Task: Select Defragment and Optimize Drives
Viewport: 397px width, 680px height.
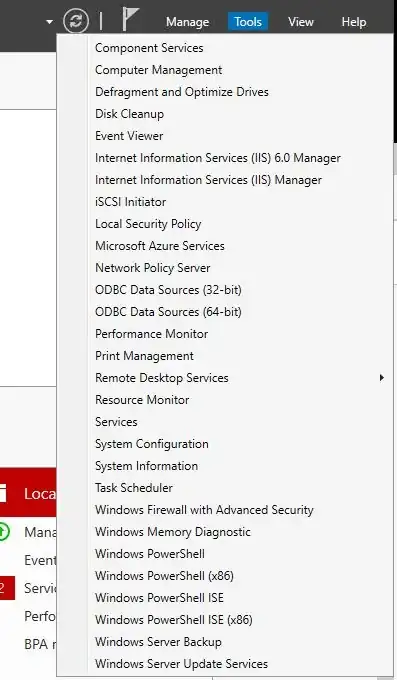Action: coord(182,92)
